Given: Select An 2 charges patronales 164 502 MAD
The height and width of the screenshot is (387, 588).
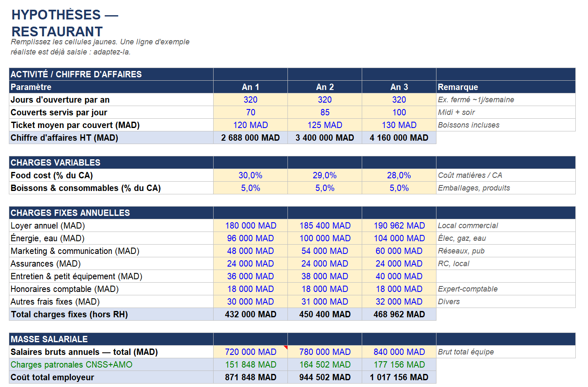Looking at the screenshot, I should (x=325, y=365).
